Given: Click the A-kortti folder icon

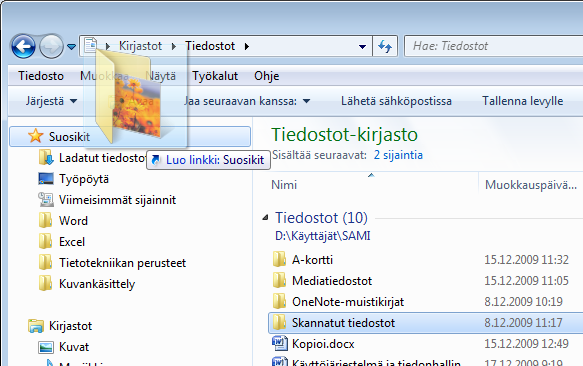Looking at the screenshot, I should coord(279,259).
